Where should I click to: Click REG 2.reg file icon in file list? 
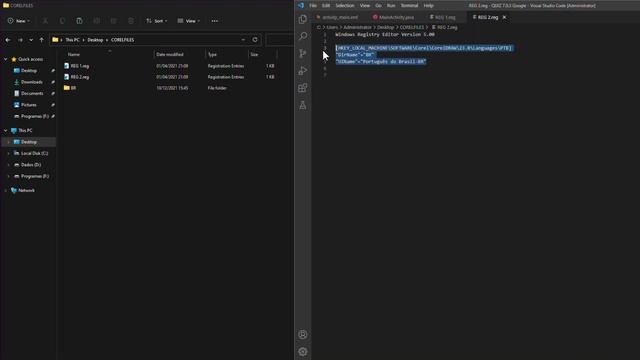67,77
